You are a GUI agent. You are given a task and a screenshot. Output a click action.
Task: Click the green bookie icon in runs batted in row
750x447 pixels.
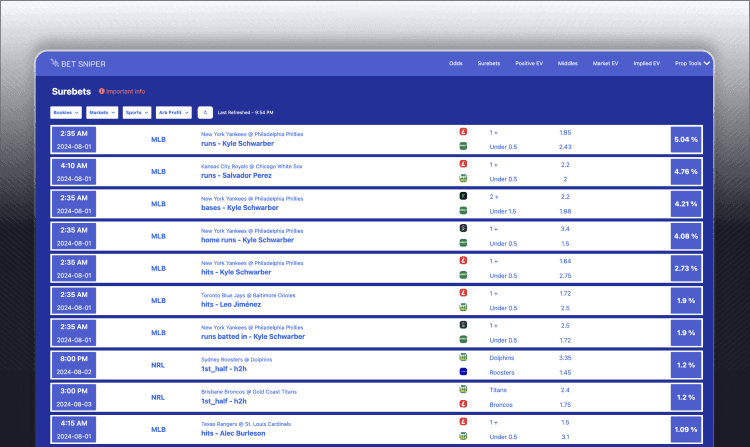[463, 339]
